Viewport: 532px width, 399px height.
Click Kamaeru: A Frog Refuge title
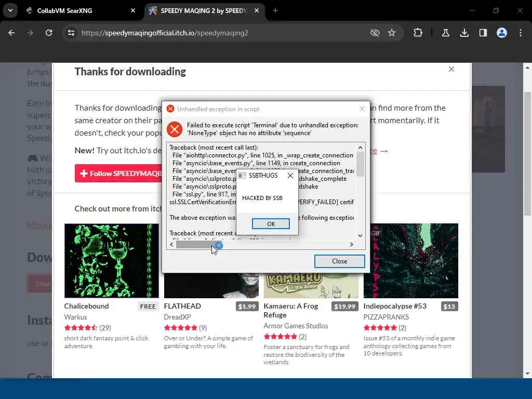[x=291, y=311]
